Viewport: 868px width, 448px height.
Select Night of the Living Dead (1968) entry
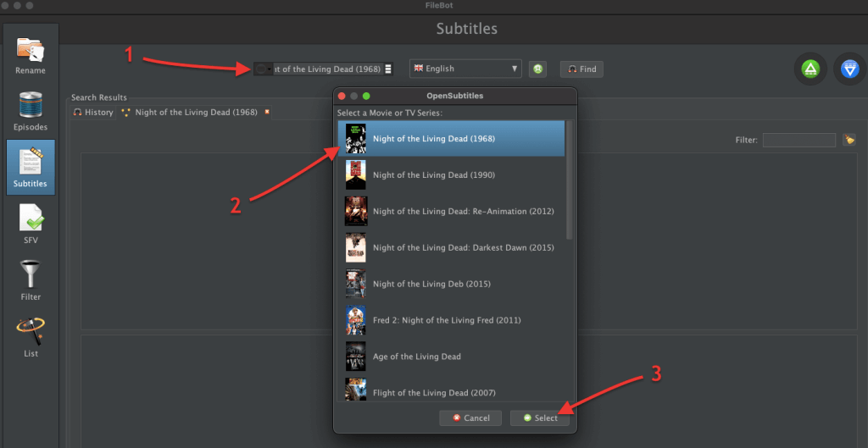(451, 139)
